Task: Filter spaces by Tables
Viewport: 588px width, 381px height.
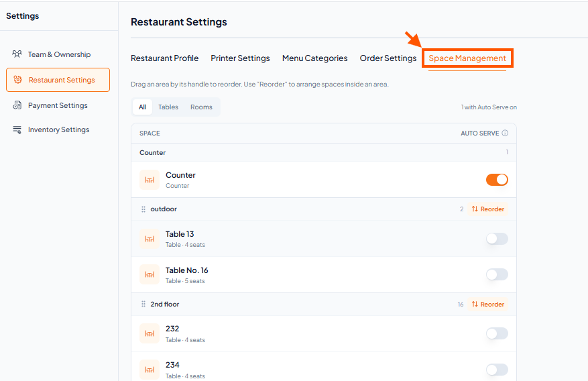Action: (x=168, y=107)
